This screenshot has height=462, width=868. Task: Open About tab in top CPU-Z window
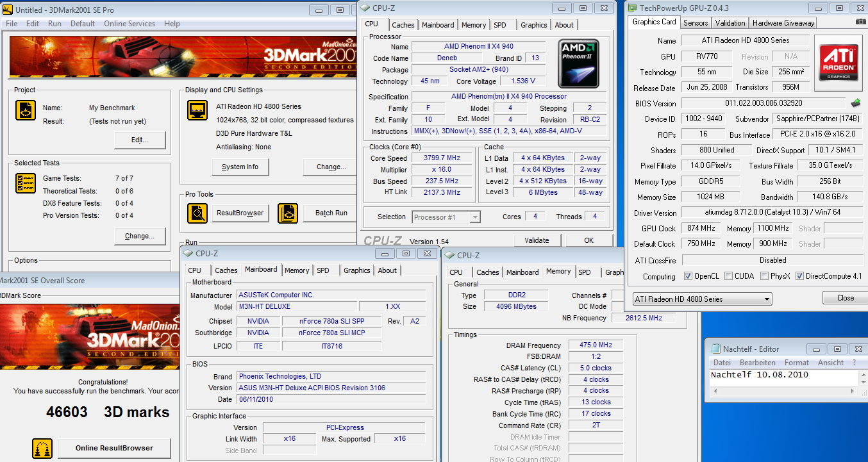[x=564, y=25]
